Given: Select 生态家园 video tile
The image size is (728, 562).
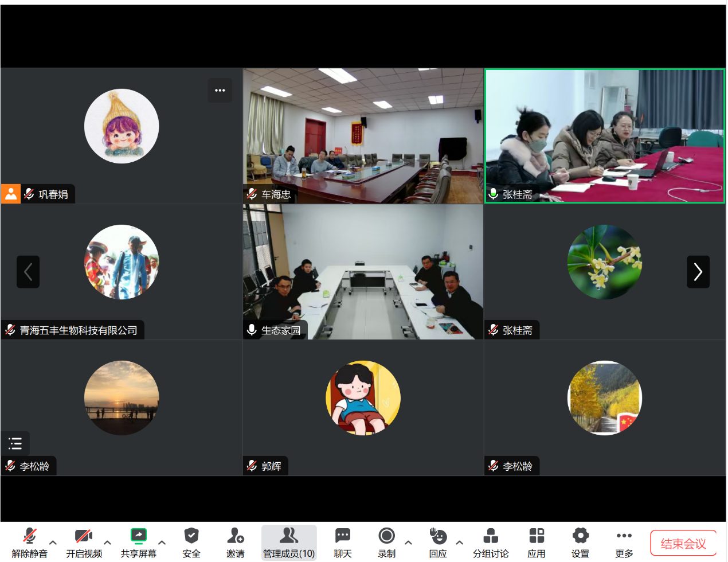Looking at the screenshot, I should coord(363,272).
